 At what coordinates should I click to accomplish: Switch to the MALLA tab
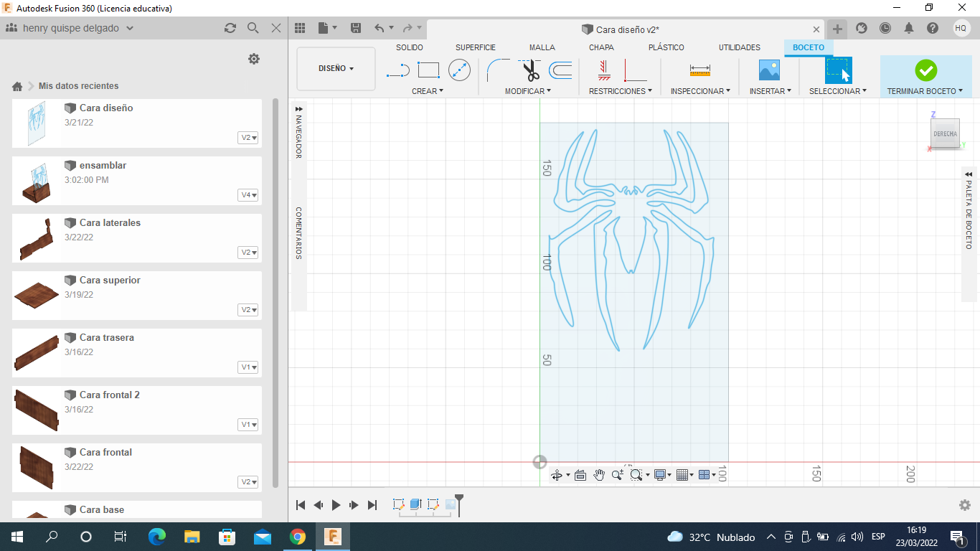coord(542,47)
